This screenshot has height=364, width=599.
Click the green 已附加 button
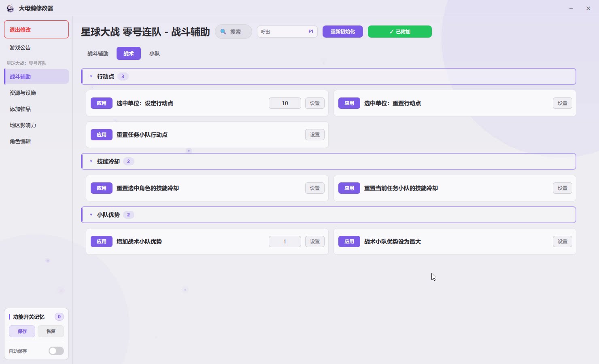click(400, 32)
